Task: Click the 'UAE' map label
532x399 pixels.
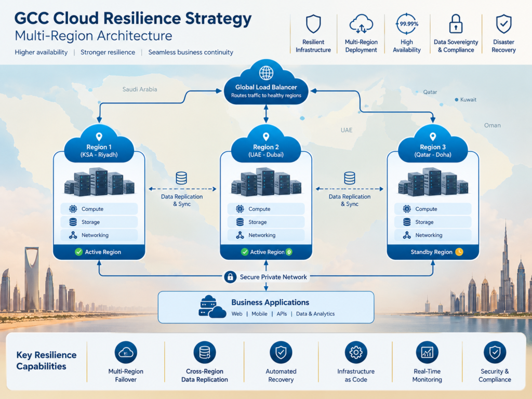Action: tap(347, 130)
